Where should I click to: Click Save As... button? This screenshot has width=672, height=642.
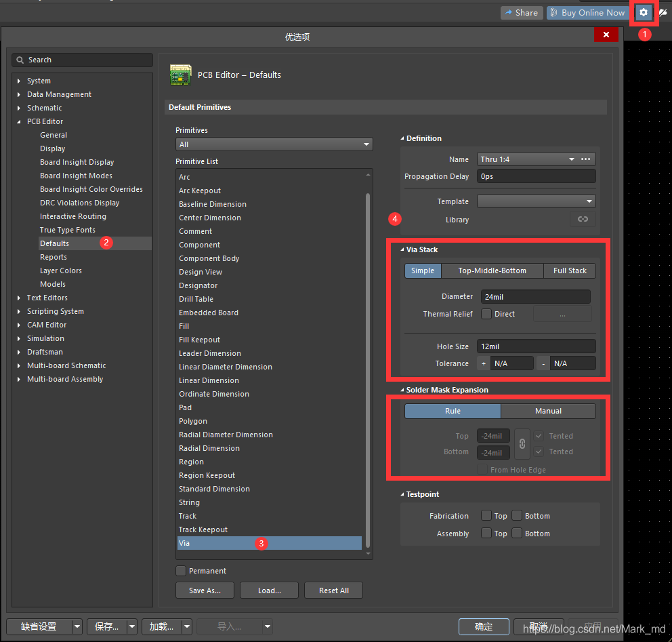pos(205,590)
